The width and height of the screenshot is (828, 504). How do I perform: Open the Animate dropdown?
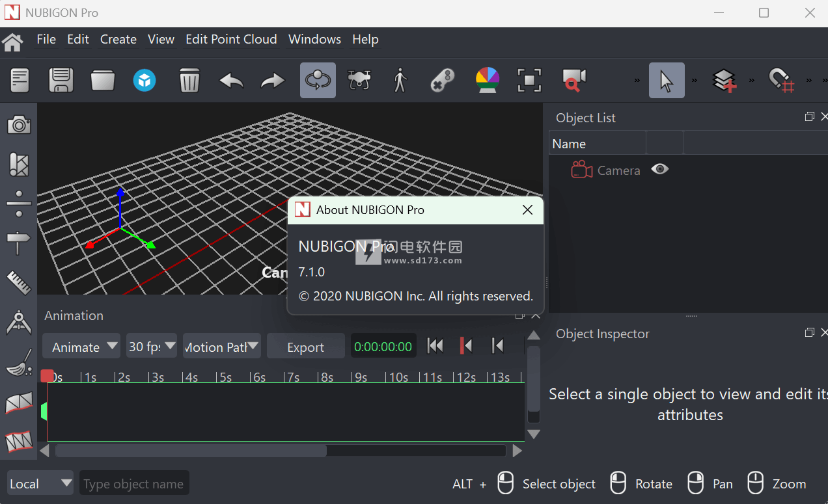point(81,347)
